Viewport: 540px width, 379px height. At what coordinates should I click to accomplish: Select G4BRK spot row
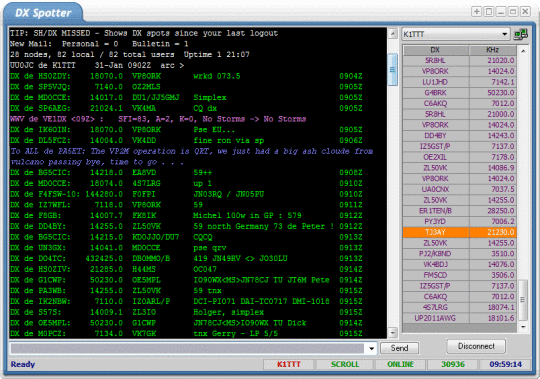pos(459,93)
